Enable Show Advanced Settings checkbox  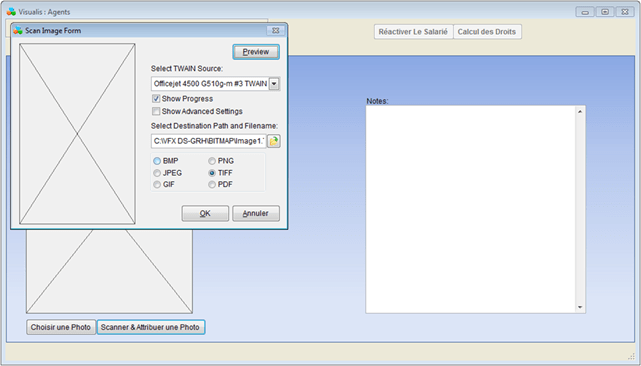pos(156,111)
